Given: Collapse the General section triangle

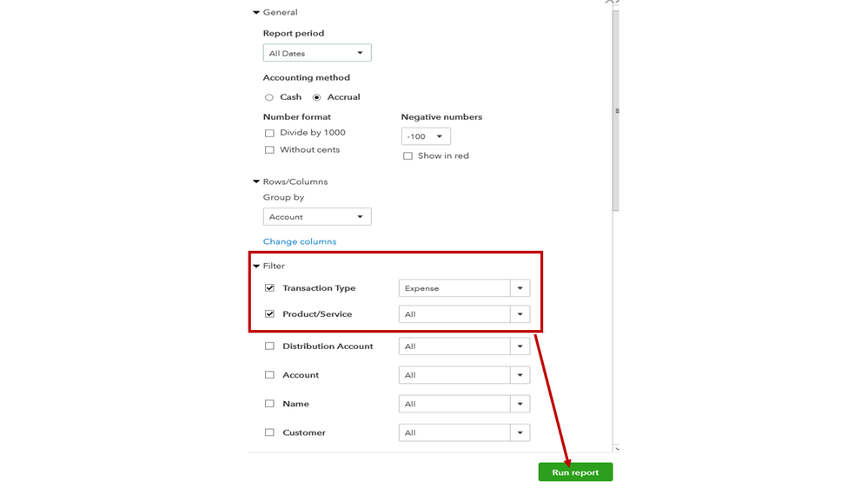Looking at the screenshot, I should pos(256,13).
